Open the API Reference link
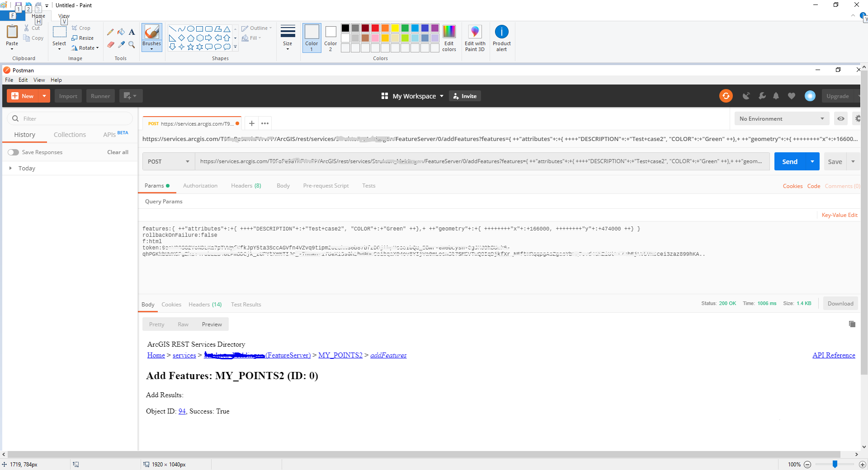The width and height of the screenshot is (868, 470). point(834,355)
